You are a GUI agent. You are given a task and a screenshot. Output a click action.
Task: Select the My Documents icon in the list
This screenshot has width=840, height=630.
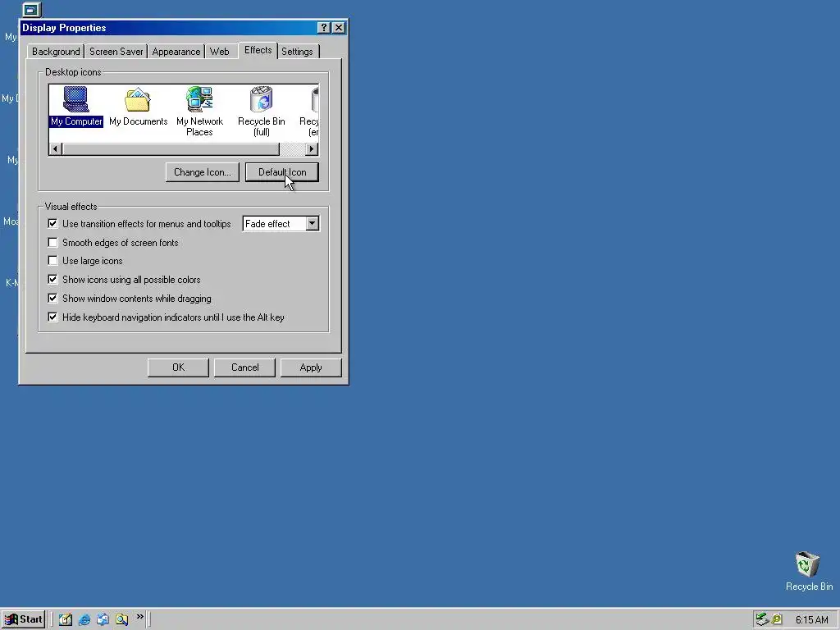click(138, 107)
